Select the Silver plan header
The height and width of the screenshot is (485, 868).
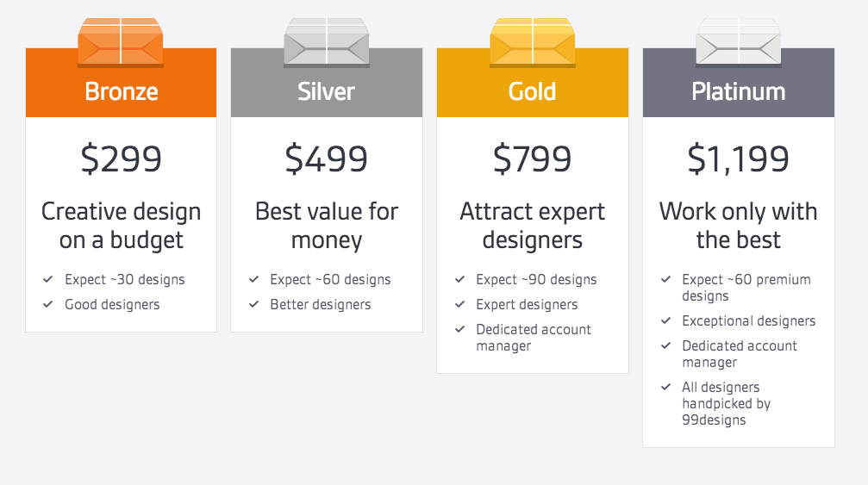[x=326, y=91]
